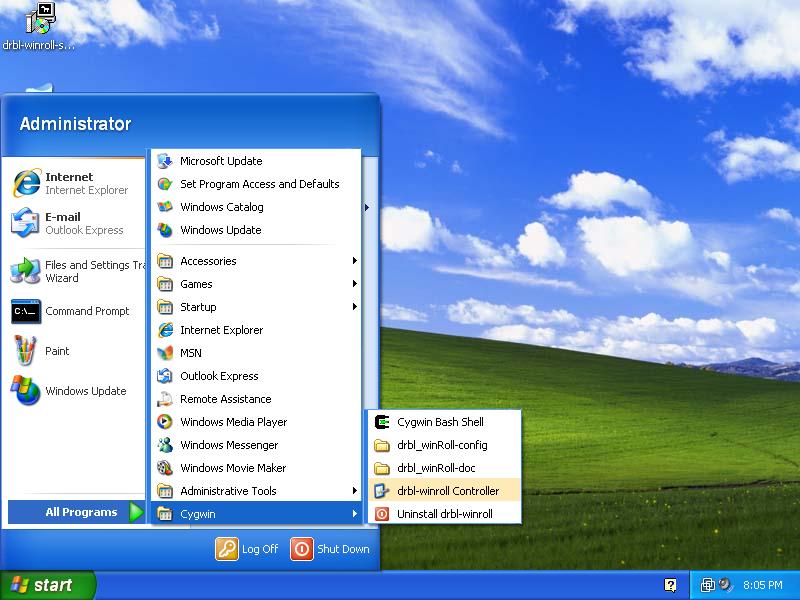The image size is (800, 600).
Task: Click the Shut Down button
Action: [331, 549]
